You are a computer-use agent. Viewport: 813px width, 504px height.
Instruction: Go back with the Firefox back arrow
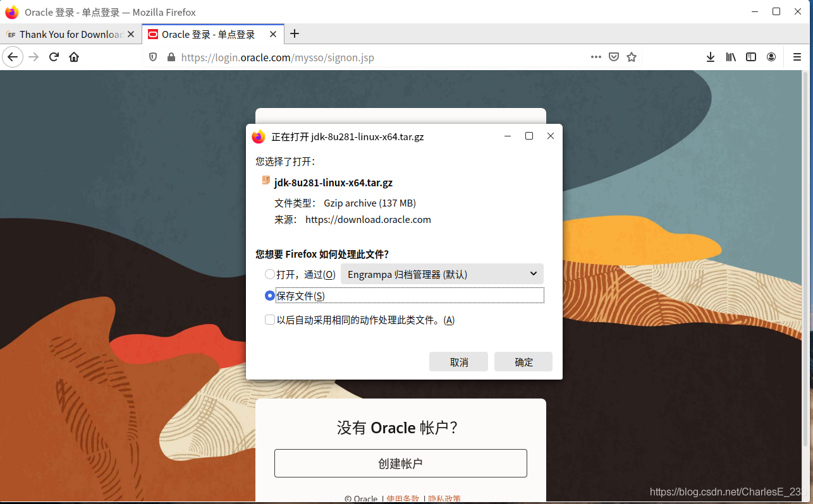point(13,57)
